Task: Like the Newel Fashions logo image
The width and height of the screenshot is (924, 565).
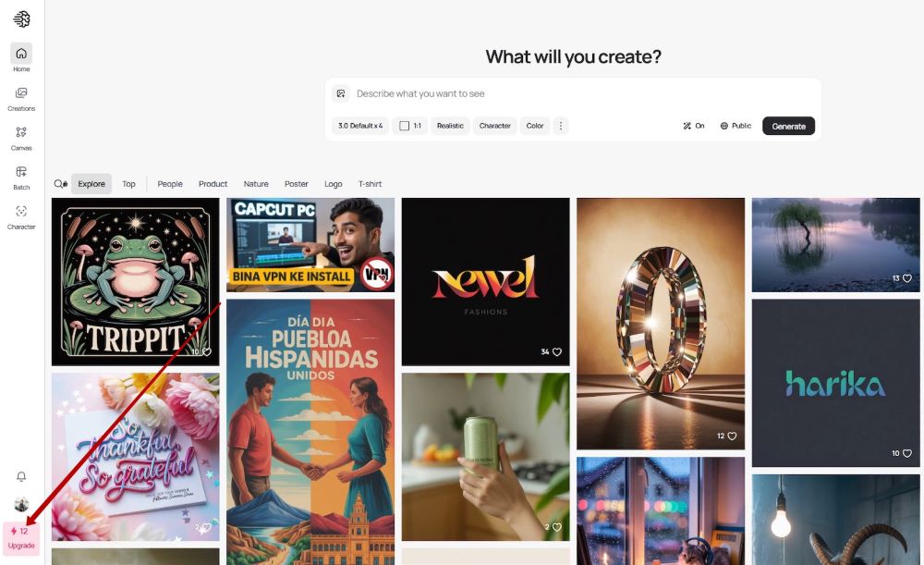Action: (x=557, y=352)
